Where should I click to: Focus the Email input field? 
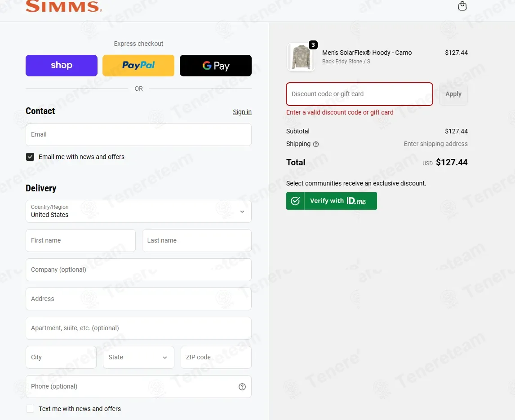click(x=138, y=135)
